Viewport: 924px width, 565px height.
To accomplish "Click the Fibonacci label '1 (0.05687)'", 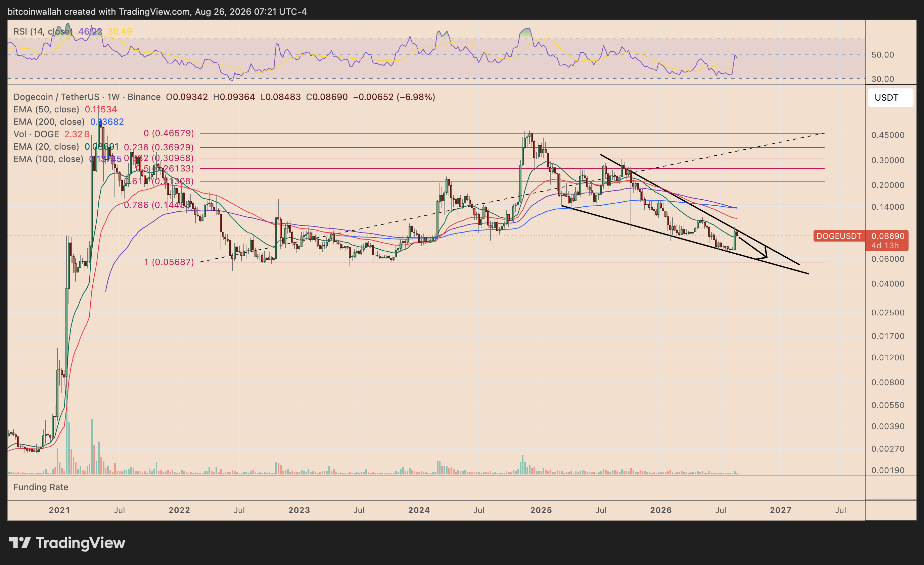I will (169, 262).
